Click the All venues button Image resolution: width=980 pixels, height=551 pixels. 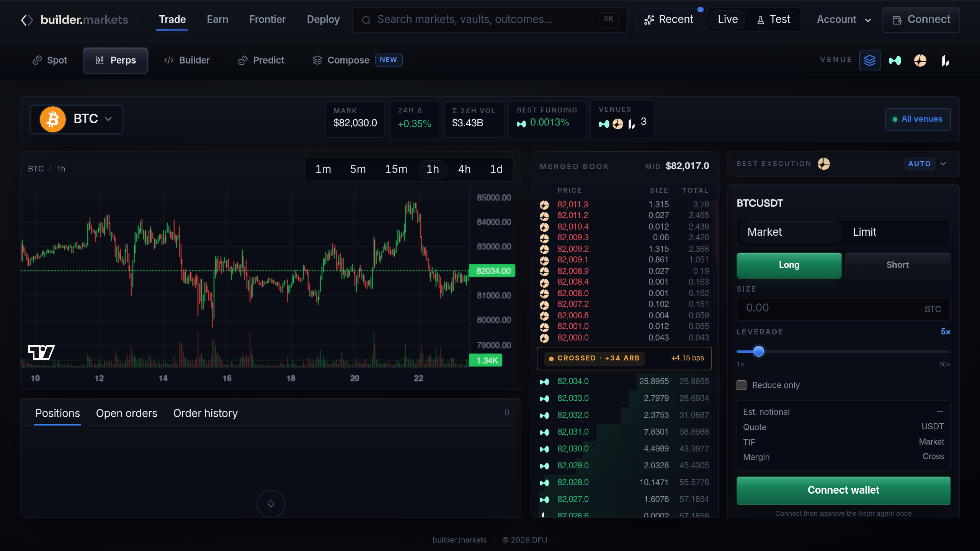pyautogui.click(x=918, y=119)
